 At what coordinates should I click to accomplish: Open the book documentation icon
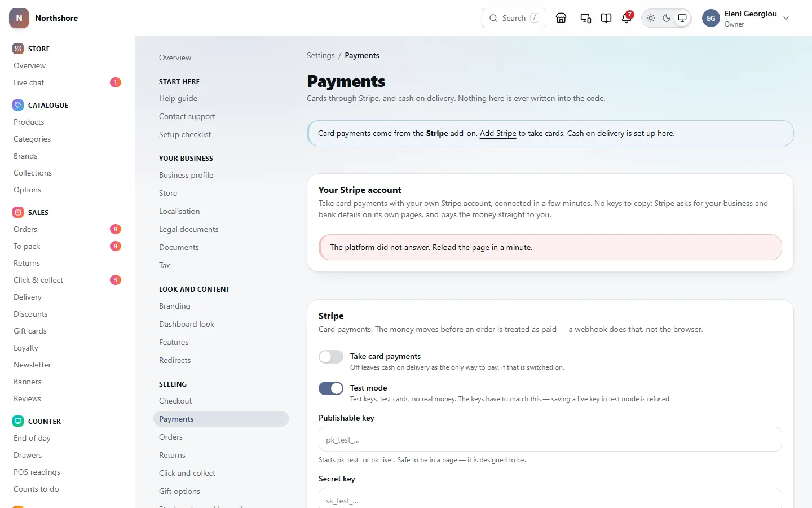pyautogui.click(x=606, y=18)
